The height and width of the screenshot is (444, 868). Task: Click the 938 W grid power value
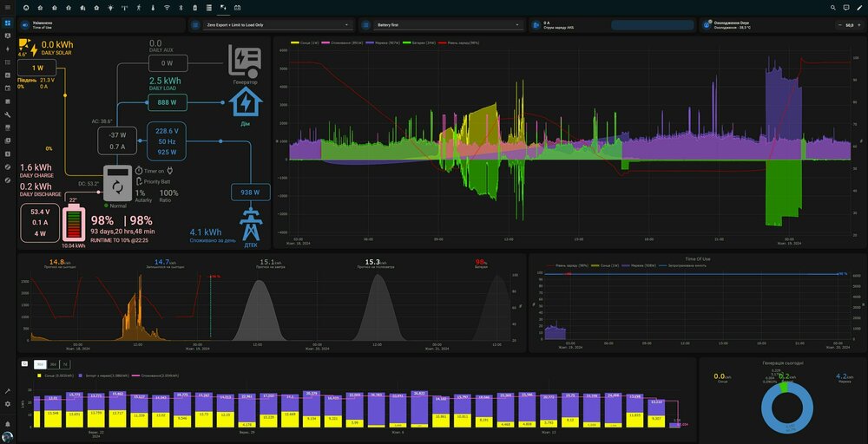pyautogui.click(x=250, y=193)
